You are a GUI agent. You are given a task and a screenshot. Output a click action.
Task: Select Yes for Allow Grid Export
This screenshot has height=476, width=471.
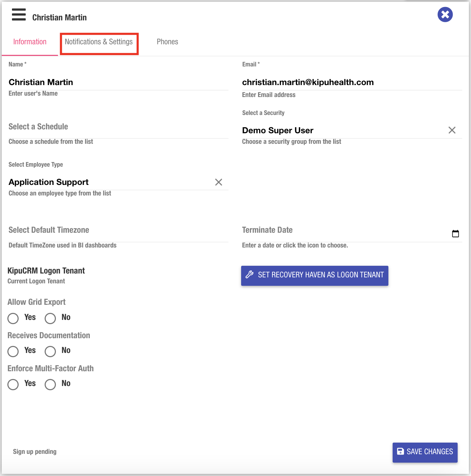click(x=13, y=318)
